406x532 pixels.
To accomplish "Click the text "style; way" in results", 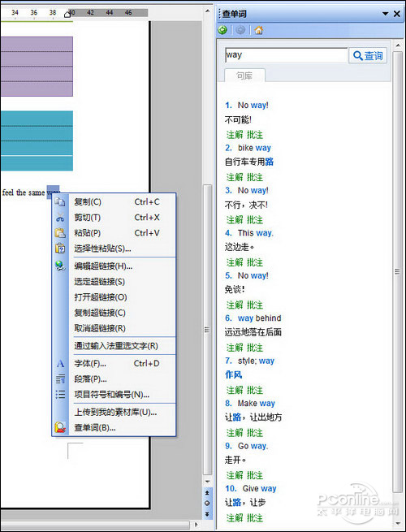I will click(256, 361).
